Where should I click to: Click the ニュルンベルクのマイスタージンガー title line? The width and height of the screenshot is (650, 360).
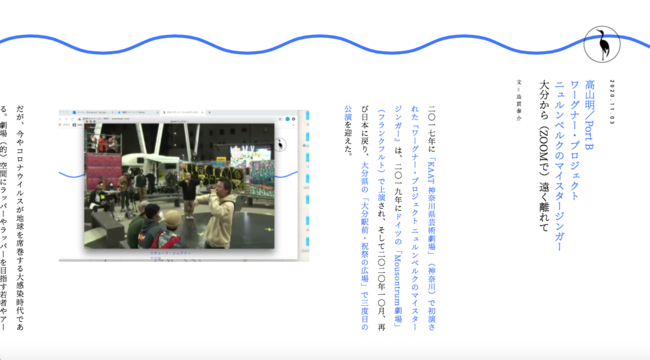[559, 166]
